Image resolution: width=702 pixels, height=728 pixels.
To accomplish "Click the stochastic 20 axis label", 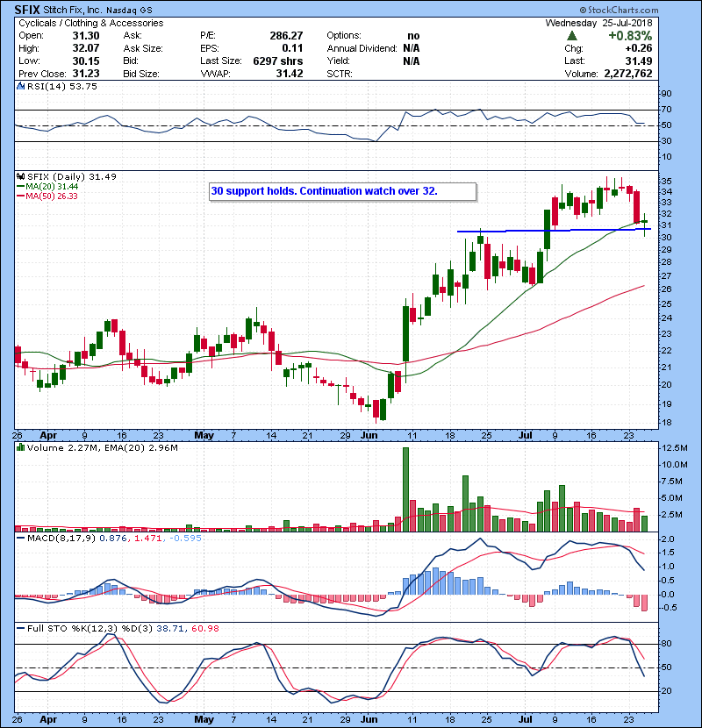I will tap(667, 691).
